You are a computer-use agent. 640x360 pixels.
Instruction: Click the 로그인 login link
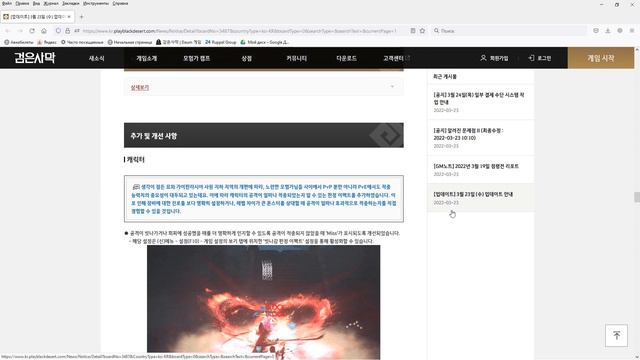coord(544,58)
